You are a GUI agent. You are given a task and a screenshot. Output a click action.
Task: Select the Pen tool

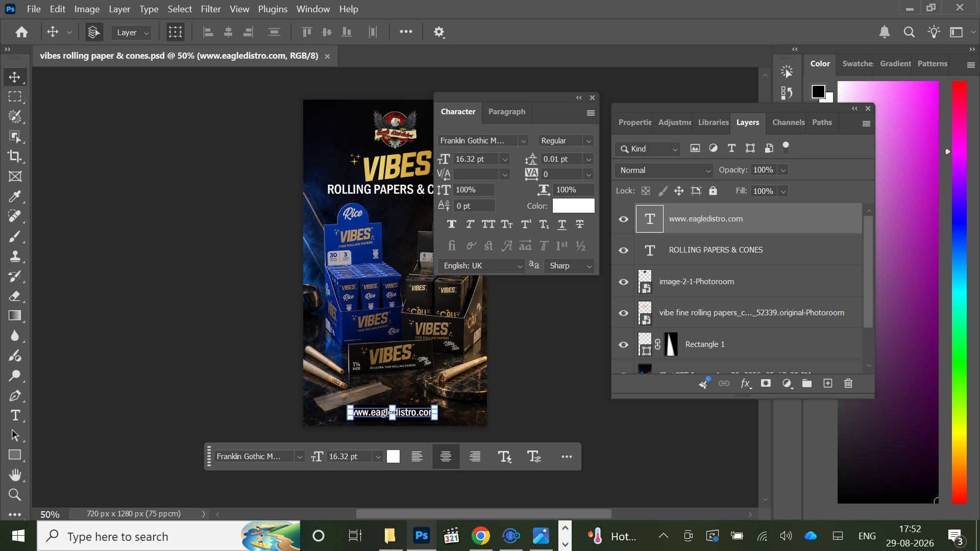tap(15, 395)
